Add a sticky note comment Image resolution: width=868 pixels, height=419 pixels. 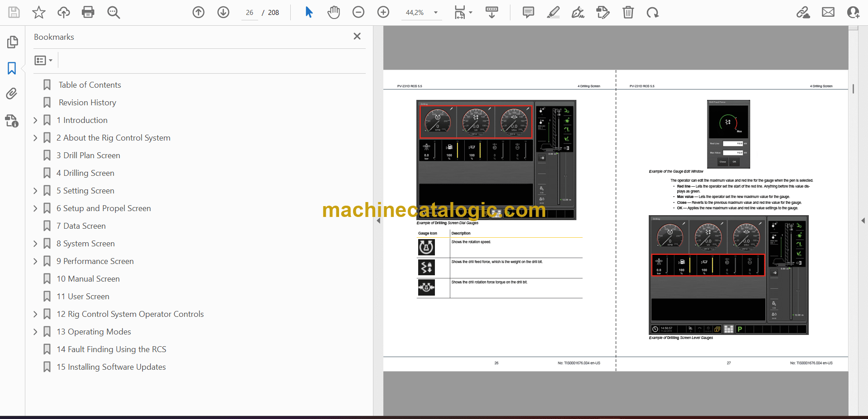pyautogui.click(x=528, y=12)
